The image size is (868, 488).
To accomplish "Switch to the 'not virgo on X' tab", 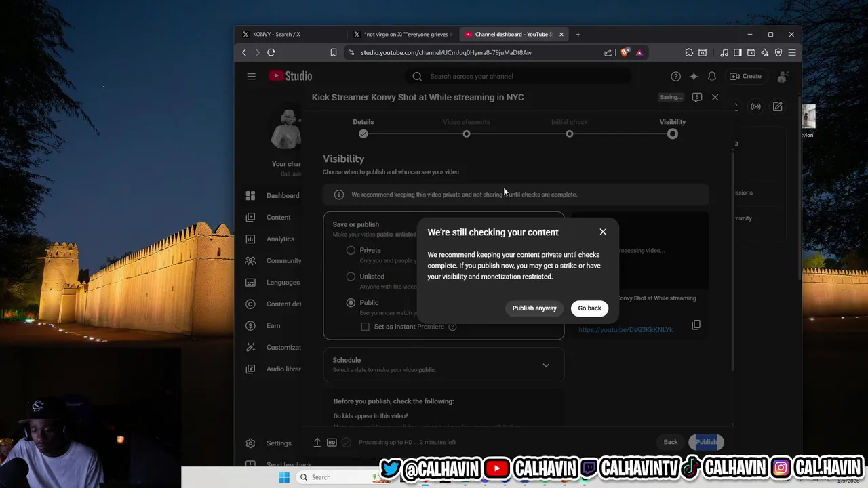I will [x=402, y=34].
